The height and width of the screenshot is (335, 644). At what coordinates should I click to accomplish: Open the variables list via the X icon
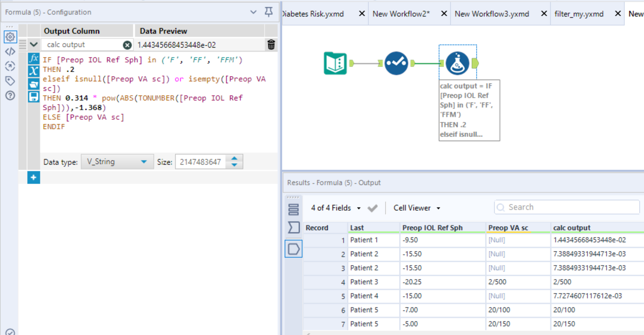pyautogui.click(x=34, y=71)
